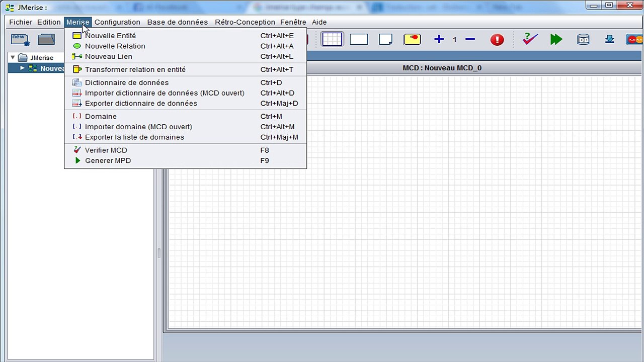Open the Fenêtre menu
Screen dimensions: 644x362
(x=293, y=22)
